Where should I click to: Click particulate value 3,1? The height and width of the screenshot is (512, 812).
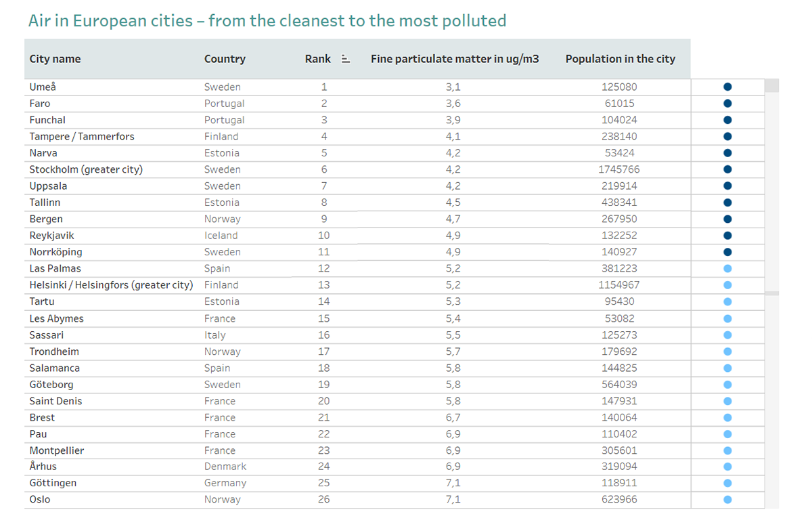(x=453, y=87)
